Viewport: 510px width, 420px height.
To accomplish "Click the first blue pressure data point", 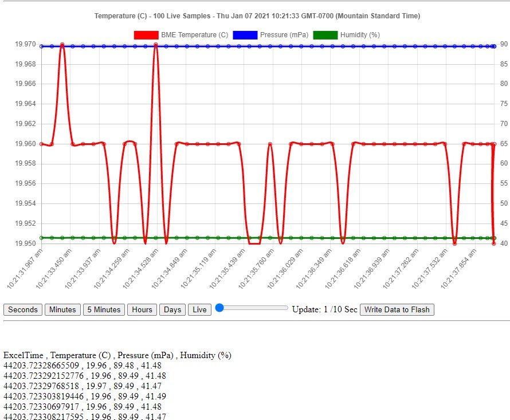I will (42, 46).
